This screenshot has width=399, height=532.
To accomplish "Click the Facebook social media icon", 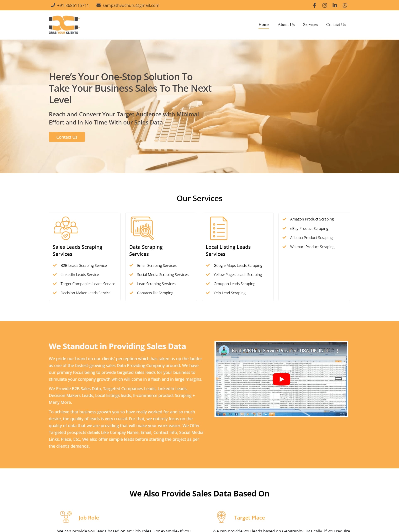I will pyautogui.click(x=314, y=5).
